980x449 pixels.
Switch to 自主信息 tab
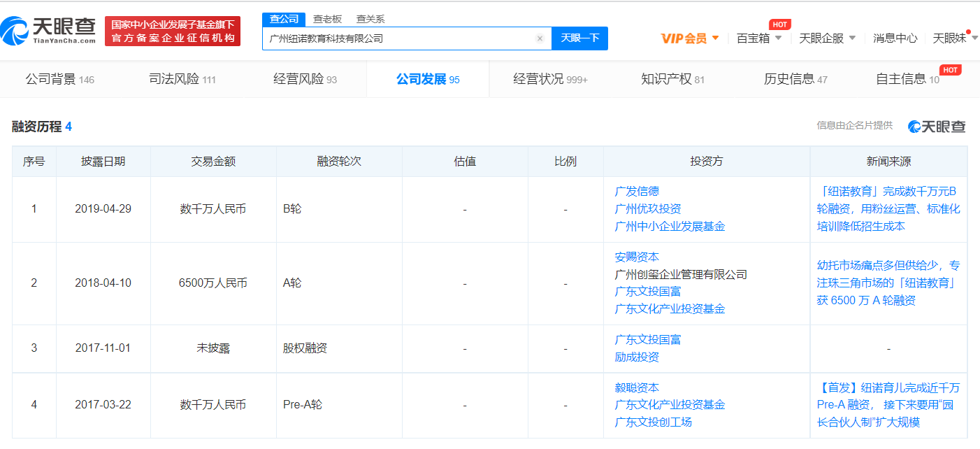pos(907,79)
